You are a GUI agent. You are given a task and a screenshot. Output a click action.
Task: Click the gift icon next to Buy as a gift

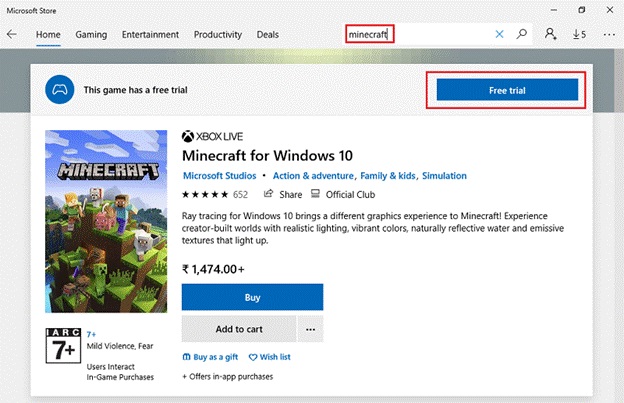(186, 357)
